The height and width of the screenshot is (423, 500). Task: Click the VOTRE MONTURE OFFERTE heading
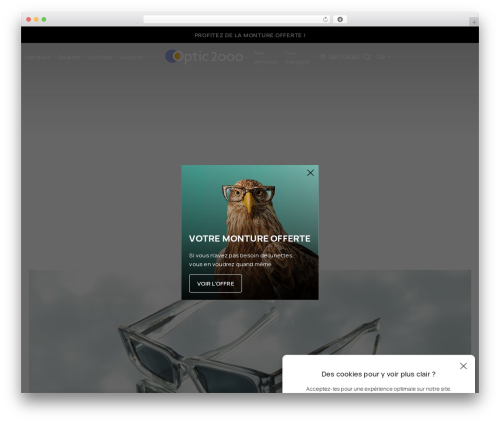pyautogui.click(x=250, y=239)
